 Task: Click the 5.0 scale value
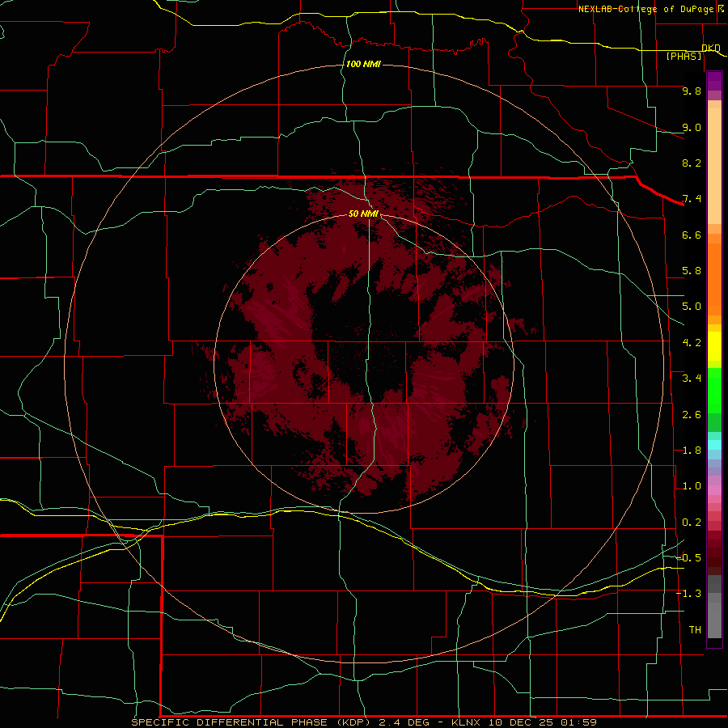692,307
